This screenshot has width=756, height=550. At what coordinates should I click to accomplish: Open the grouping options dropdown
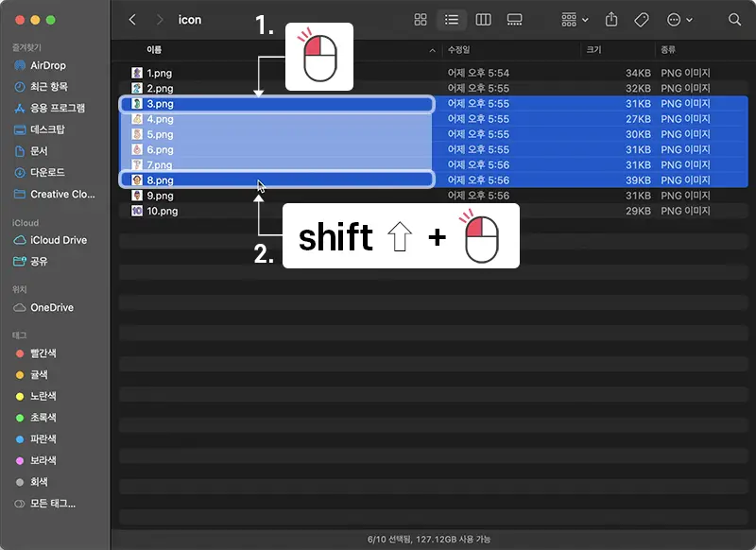pos(573,19)
